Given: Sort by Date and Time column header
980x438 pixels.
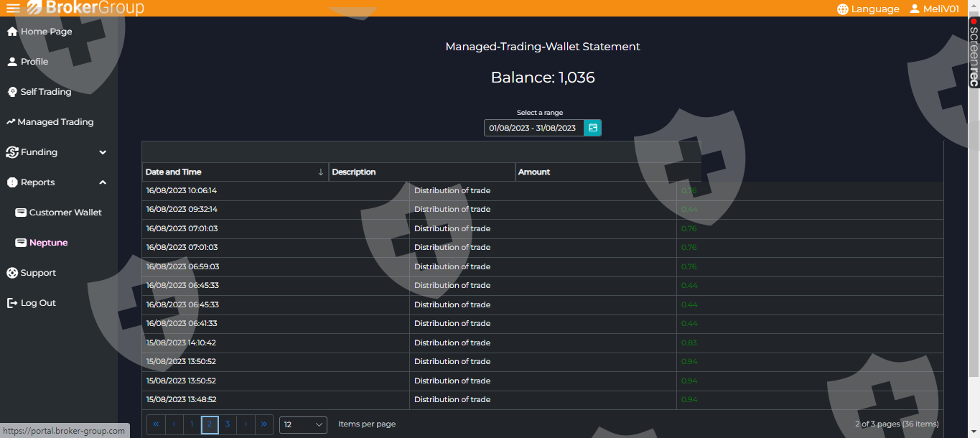Looking at the screenshot, I should coord(235,172).
